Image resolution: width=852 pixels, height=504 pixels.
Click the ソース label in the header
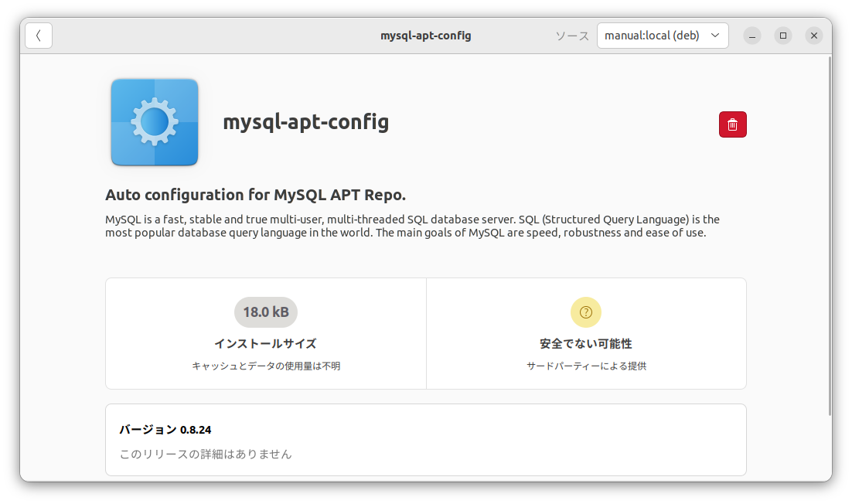click(x=572, y=36)
